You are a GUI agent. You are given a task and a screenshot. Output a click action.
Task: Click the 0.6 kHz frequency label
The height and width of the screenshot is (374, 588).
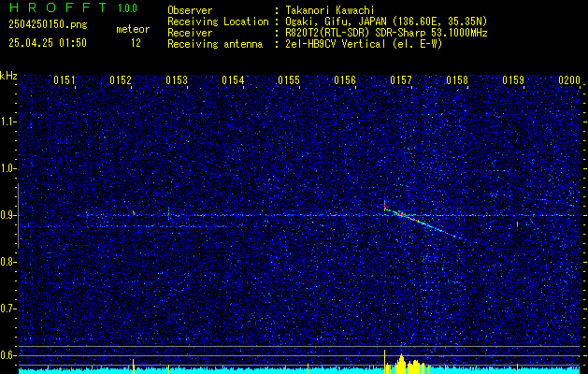point(8,355)
